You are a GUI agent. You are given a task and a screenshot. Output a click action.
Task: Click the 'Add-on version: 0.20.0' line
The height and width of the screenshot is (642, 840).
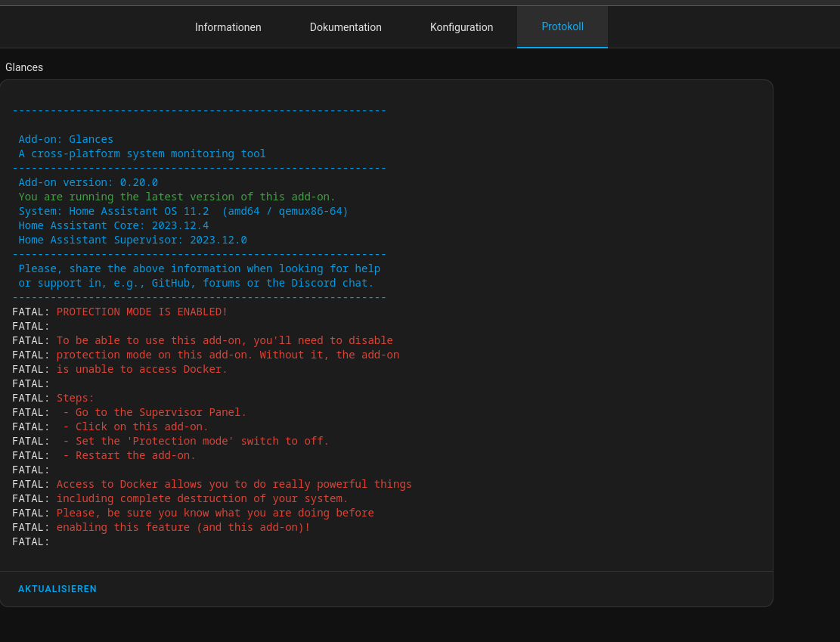pos(88,183)
